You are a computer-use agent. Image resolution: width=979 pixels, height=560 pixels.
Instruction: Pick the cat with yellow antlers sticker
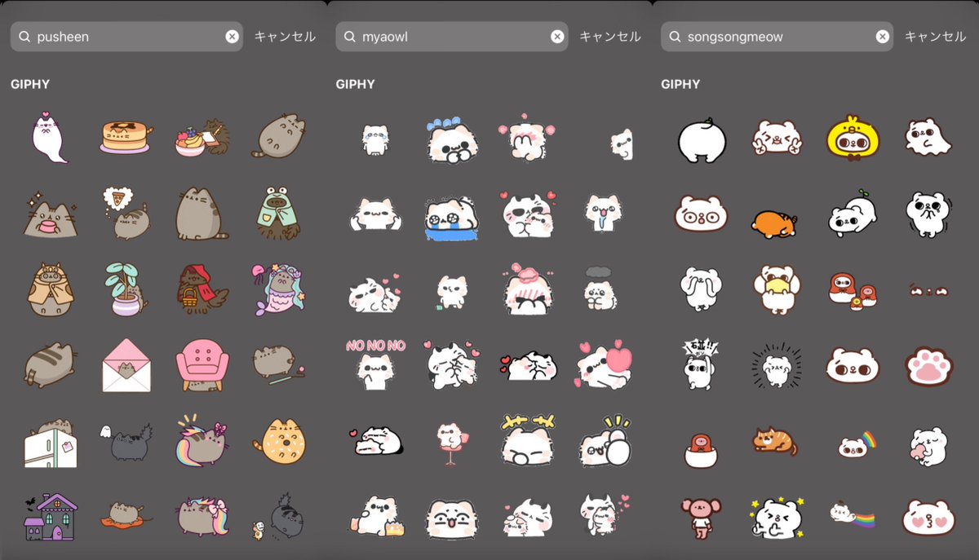[526, 440]
